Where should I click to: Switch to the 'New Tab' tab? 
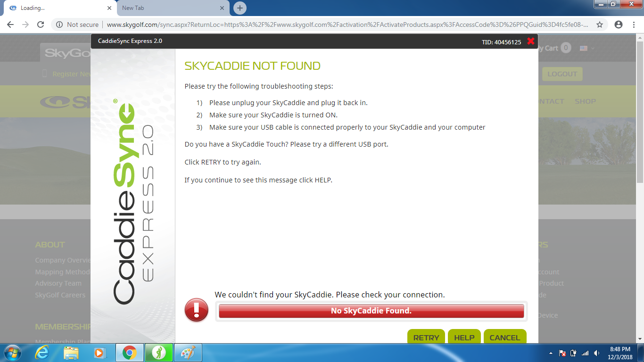(x=173, y=8)
